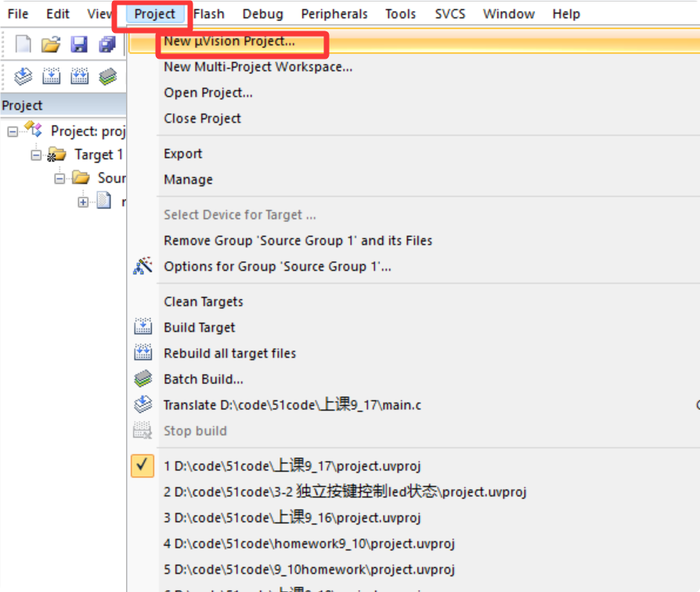Select Open Project menu entry
Viewport: 700px width, 592px height.
pos(414,93)
